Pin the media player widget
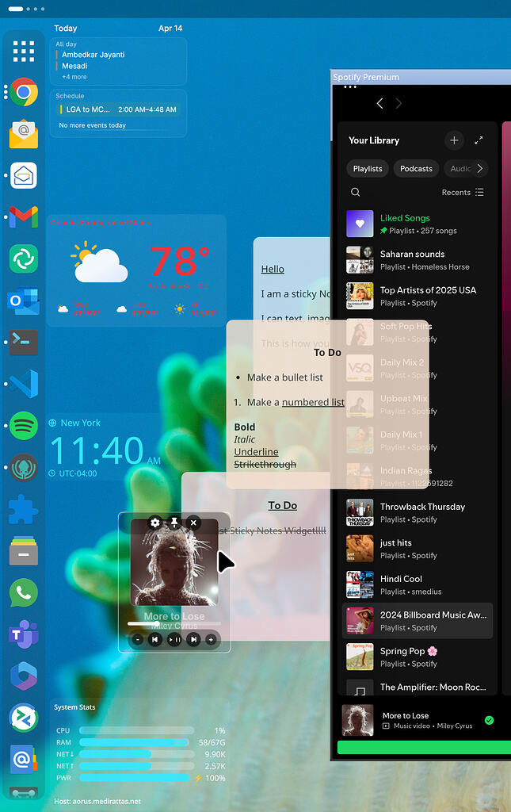The image size is (511, 812). (174, 523)
